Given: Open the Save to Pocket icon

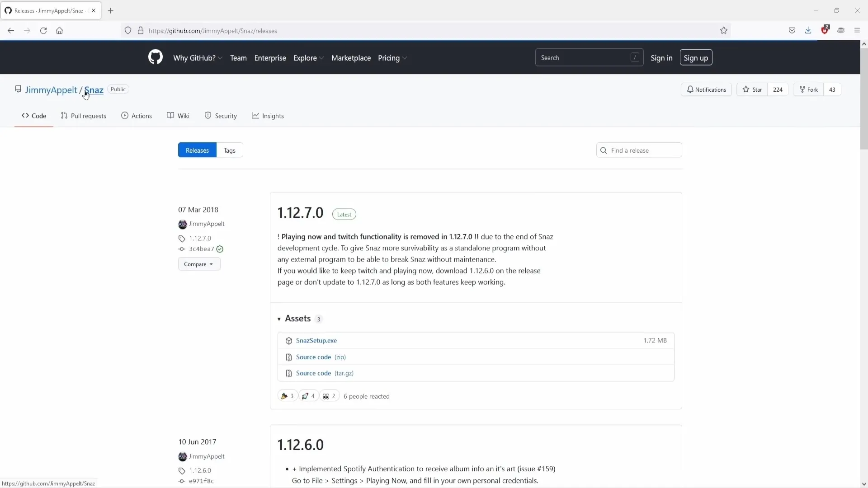Looking at the screenshot, I should coord(792,30).
